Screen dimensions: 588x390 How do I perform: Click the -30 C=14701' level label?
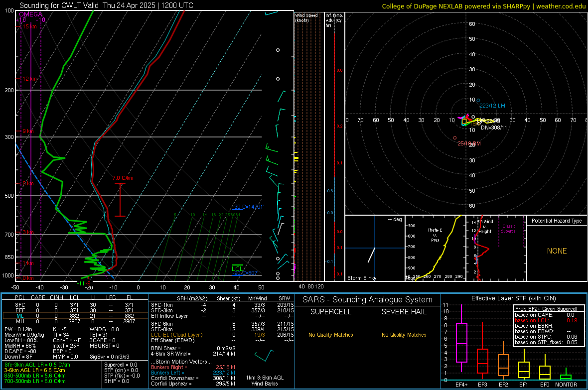click(248, 207)
